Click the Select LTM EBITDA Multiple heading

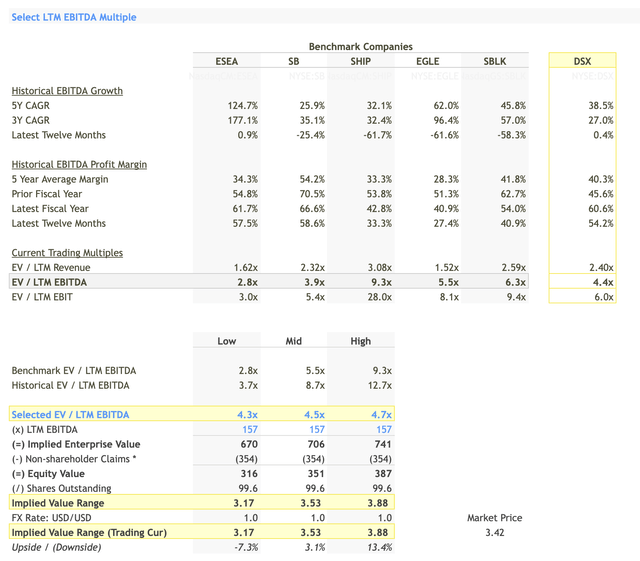click(74, 17)
